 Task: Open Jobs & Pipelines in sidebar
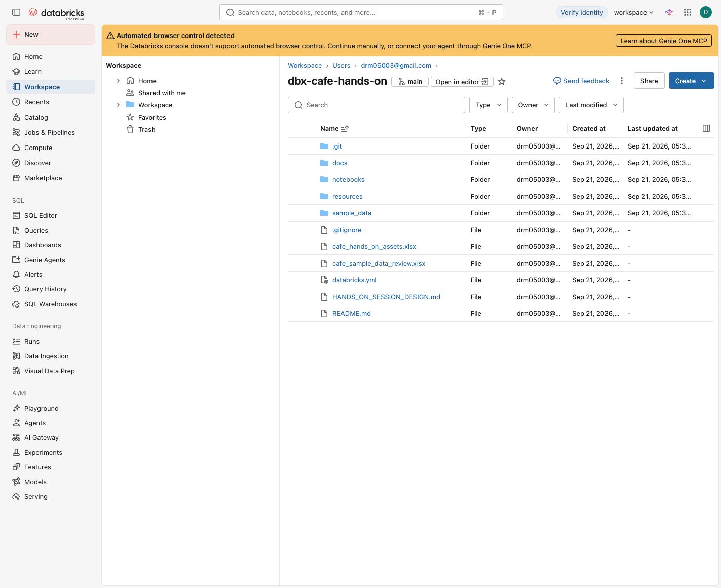(x=50, y=132)
